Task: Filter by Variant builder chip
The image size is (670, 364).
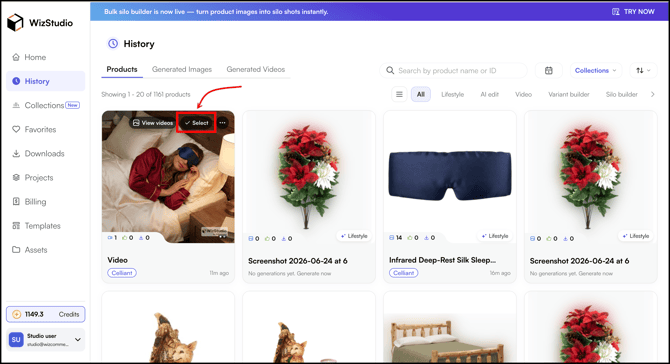Action: (x=569, y=94)
